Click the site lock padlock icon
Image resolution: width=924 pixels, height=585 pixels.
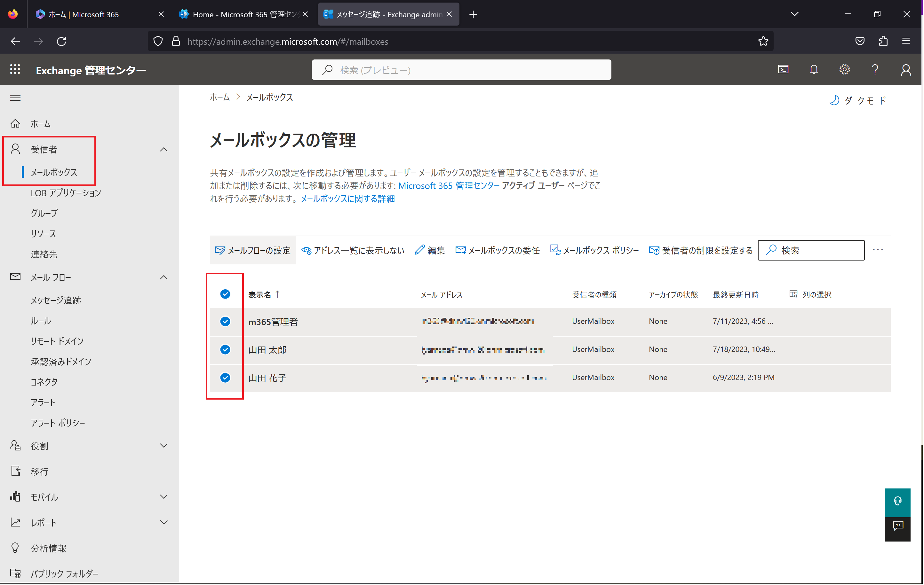[x=176, y=42]
